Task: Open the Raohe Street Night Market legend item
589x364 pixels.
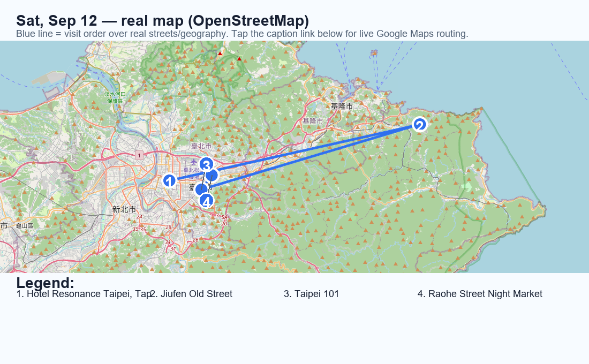Action: (480, 294)
